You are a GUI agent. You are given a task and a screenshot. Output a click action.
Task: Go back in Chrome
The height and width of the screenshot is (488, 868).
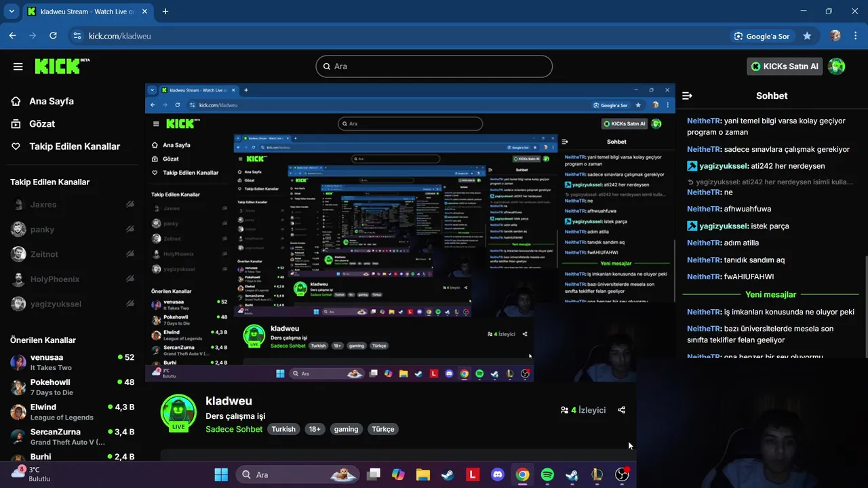13,36
